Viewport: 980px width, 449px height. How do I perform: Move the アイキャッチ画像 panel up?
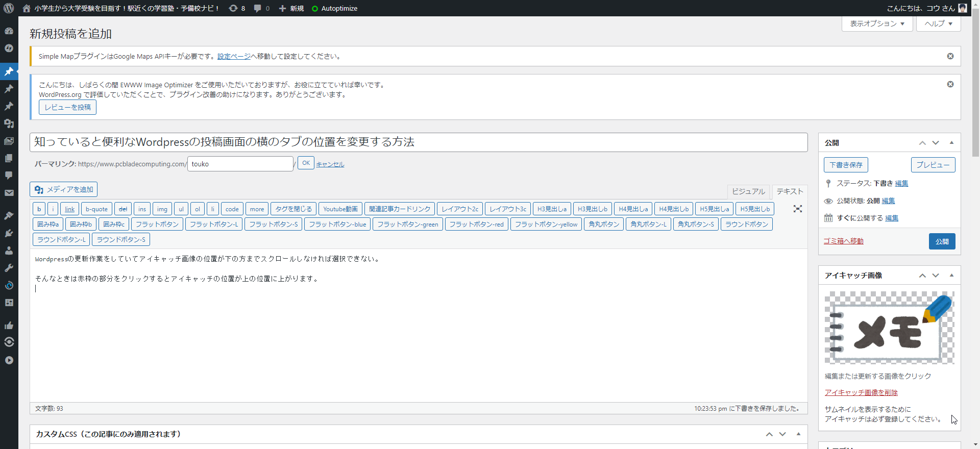[x=922, y=276]
